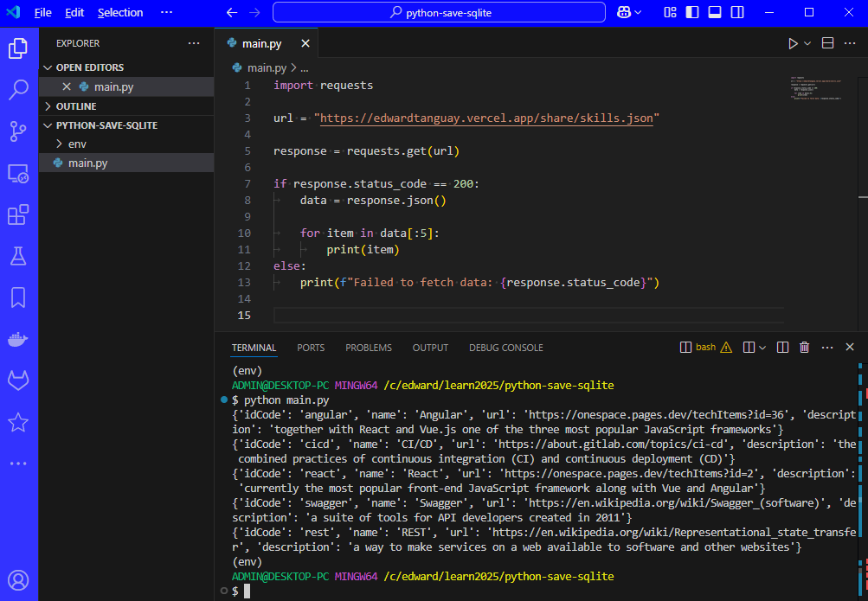Open the Extensions view
Image resolution: width=868 pixels, height=601 pixels.
18,214
